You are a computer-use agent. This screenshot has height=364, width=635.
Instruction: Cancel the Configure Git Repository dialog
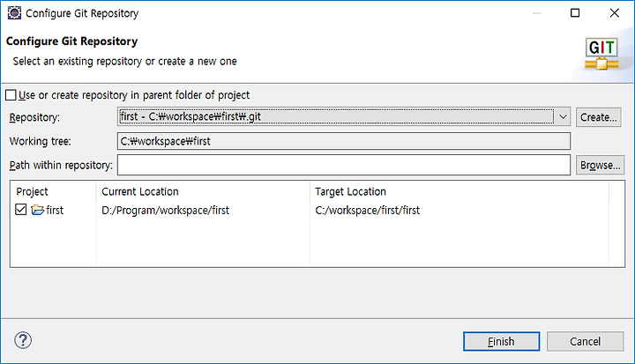(x=586, y=341)
